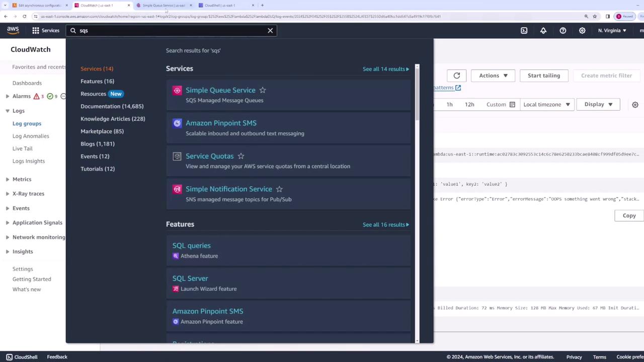Open CloudShell icon in top navigation

click(x=524, y=31)
